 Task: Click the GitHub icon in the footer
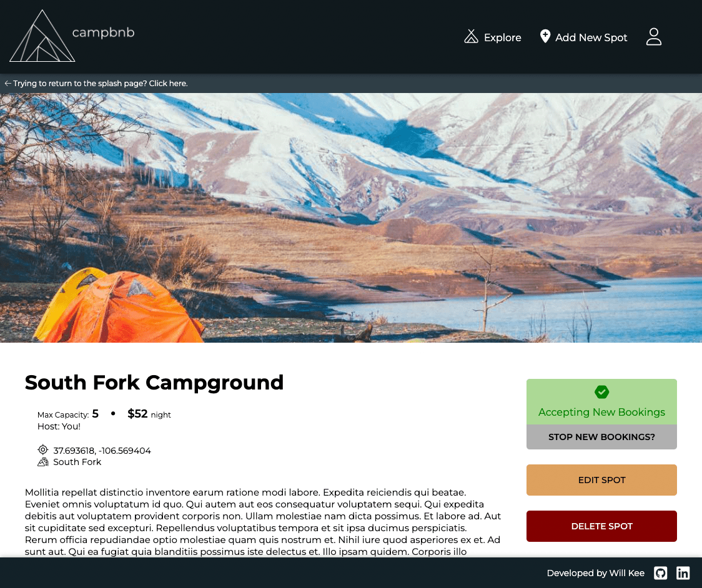[x=660, y=573]
